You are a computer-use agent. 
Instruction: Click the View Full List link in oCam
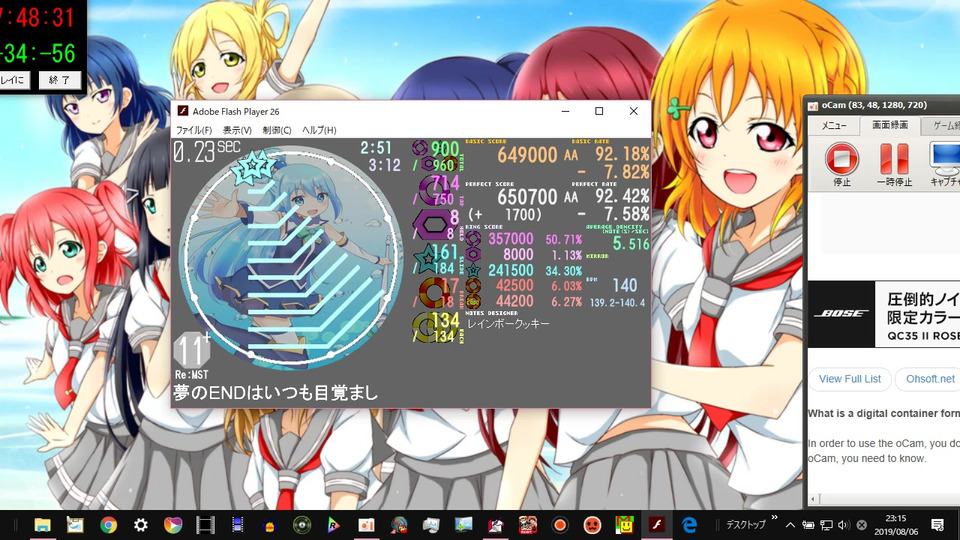pyautogui.click(x=850, y=379)
